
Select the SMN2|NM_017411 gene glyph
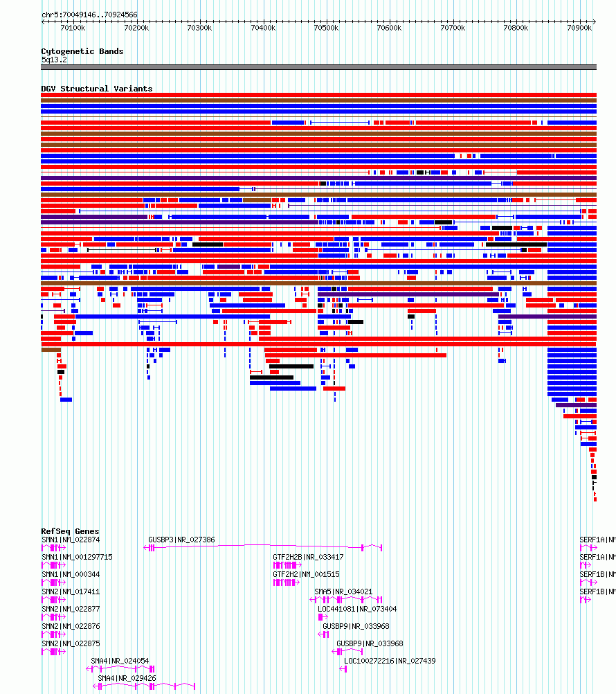tap(53, 600)
